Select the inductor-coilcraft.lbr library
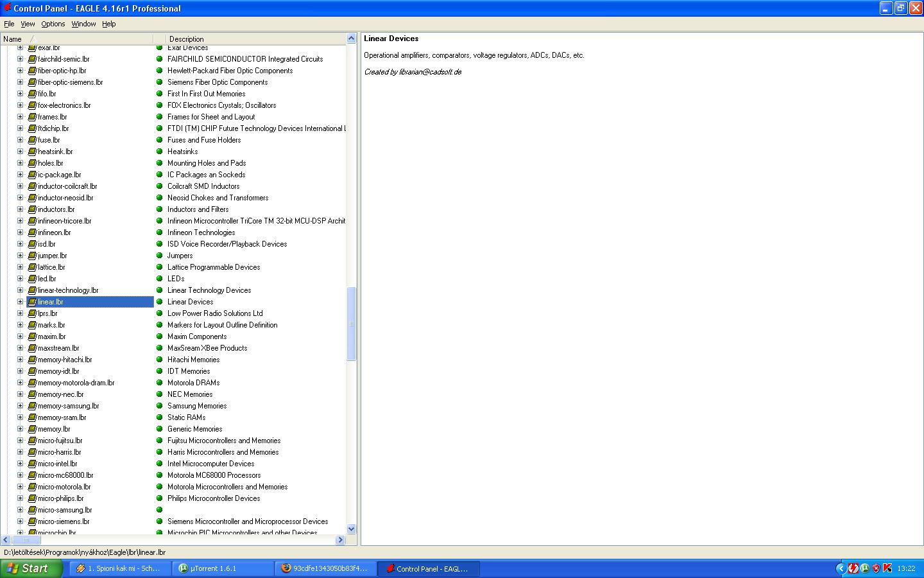 pos(67,186)
